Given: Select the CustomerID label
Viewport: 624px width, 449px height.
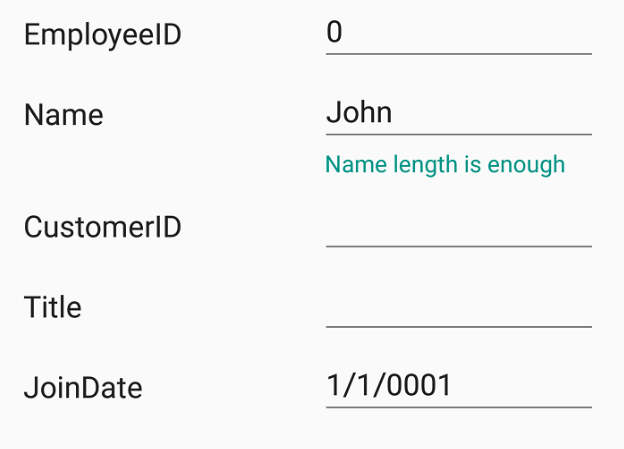Looking at the screenshot, I should (103, 228).
